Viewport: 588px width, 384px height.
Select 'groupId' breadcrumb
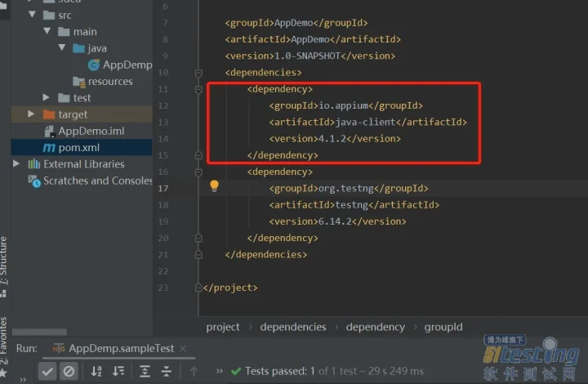443,327
